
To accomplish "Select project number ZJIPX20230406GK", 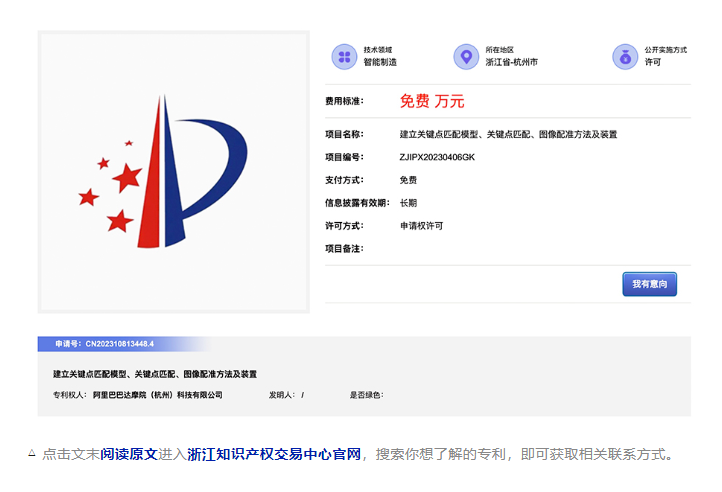I will pos(437,157).
